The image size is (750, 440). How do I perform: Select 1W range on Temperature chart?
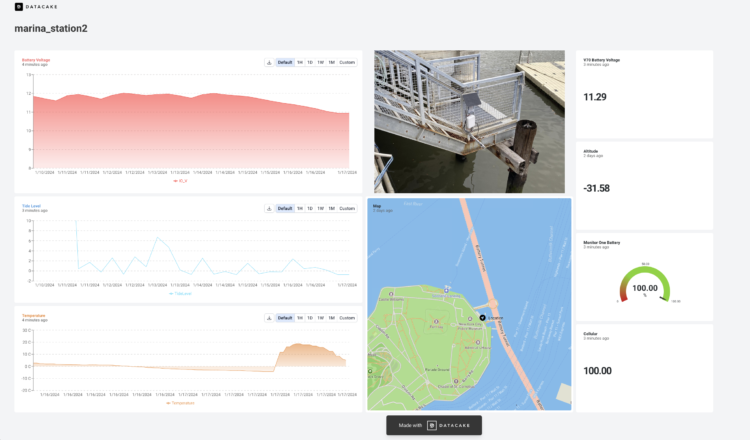[x=320, y=318]
